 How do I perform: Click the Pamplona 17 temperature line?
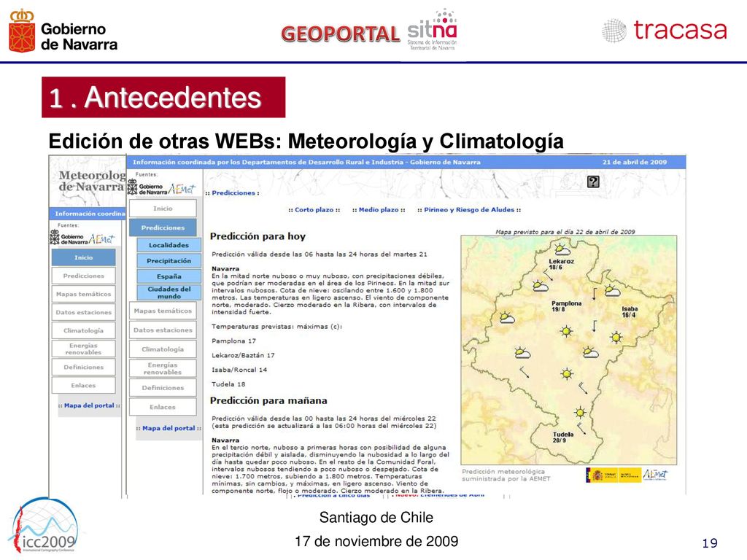(233, 341)
